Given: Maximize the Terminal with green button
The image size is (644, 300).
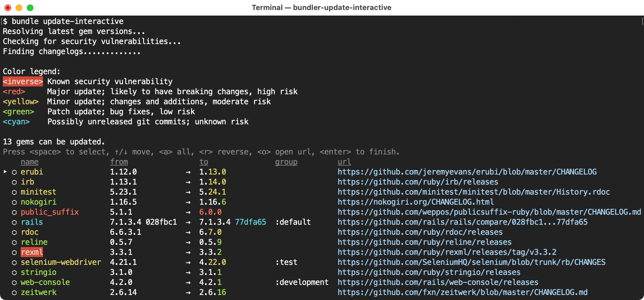Looking at the screenshot, I should [x=30, y=8].
